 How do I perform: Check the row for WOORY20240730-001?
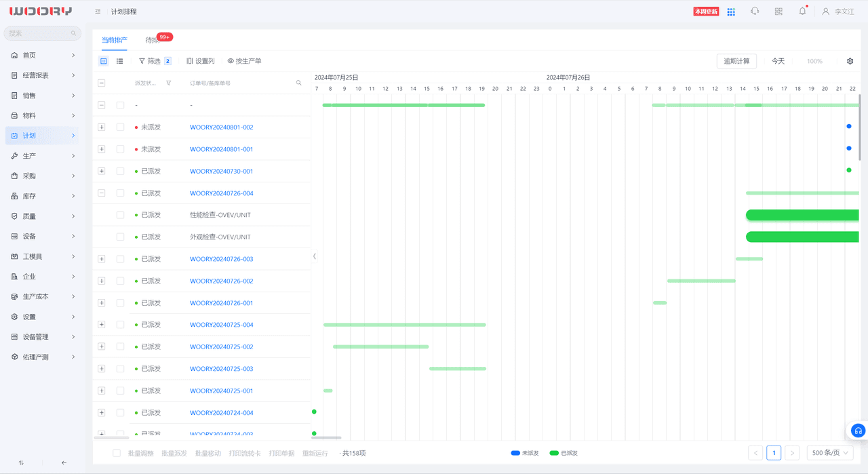[x=120, y=171]
